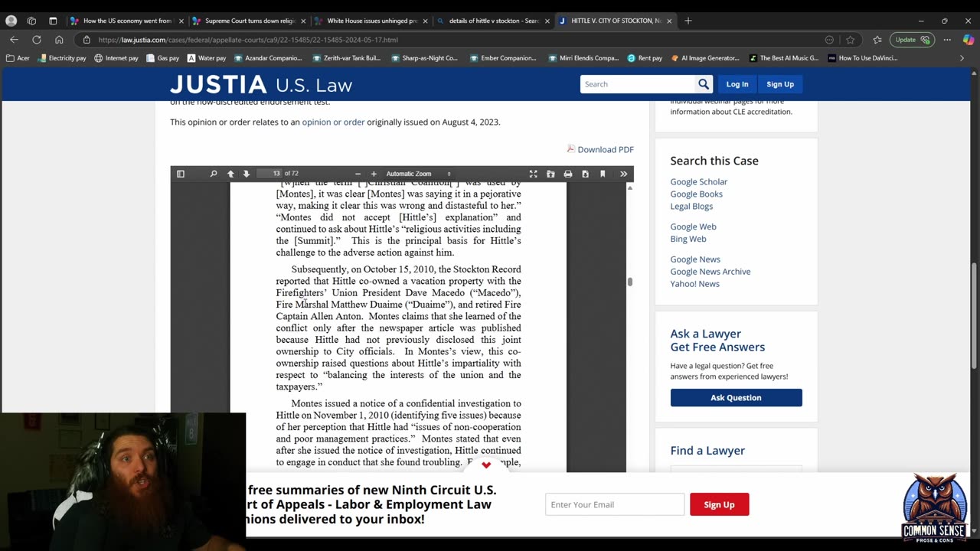This screenshot has height=551, width=980.
Task: Click the browser Update button
Action: click(912, 40)
